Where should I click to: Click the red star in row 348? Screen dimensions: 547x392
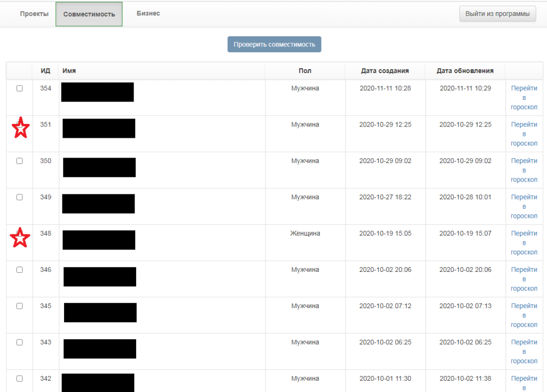coord(20,238)
